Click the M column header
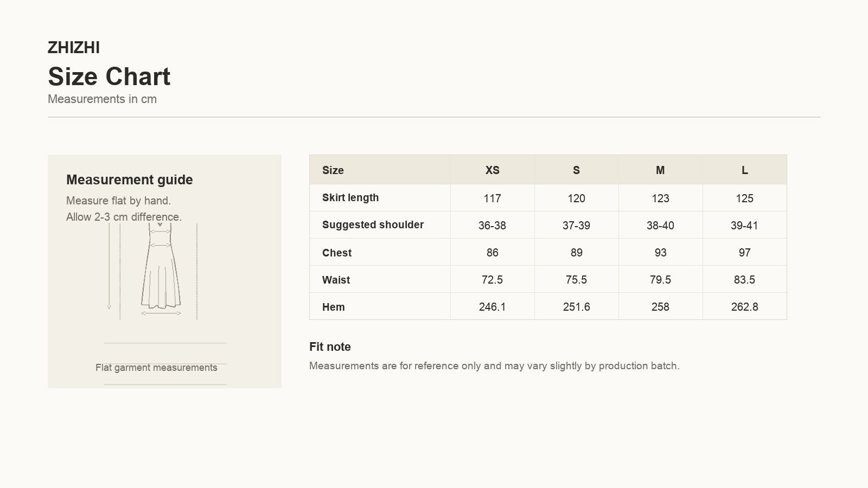The height and width of the screenshot is (488, 868). (x=660, y=170)
